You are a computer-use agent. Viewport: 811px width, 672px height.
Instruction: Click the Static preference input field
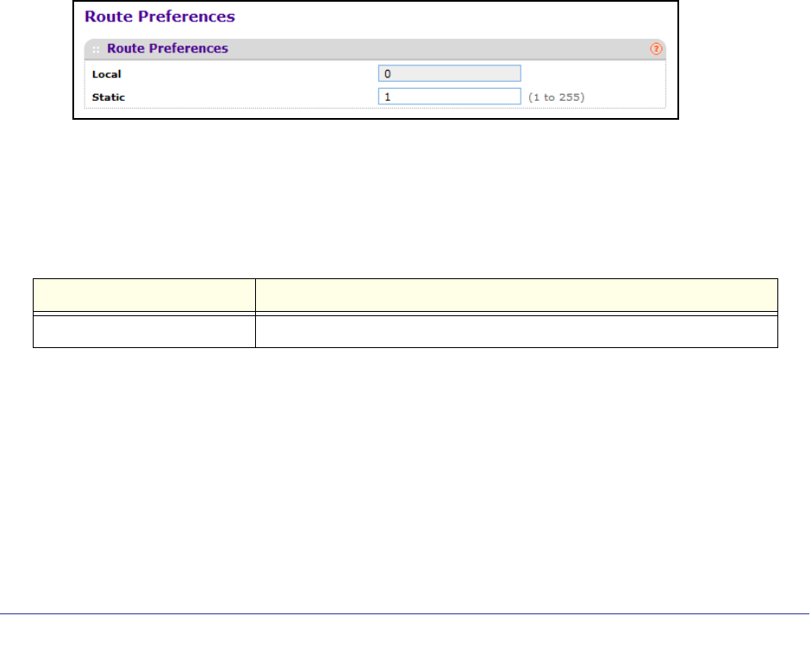click(x=450, y=96)
